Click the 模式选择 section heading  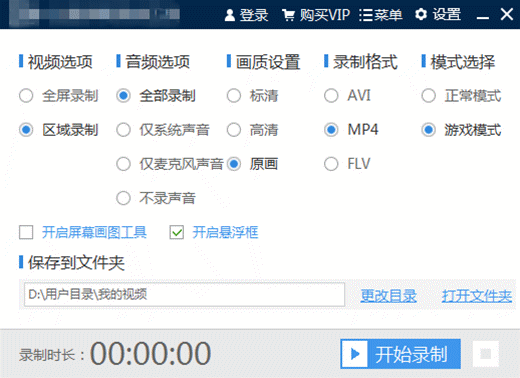[463, 62]
